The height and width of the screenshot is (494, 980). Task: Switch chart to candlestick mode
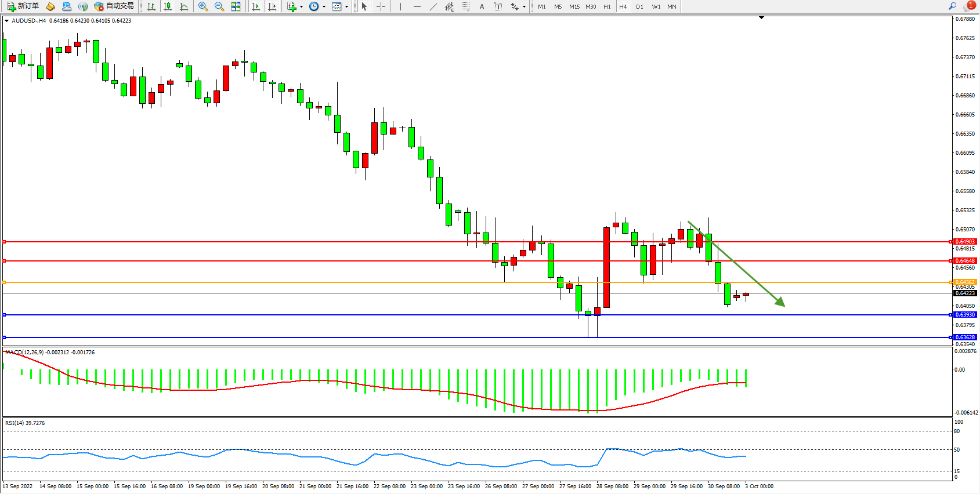[168, 6]
